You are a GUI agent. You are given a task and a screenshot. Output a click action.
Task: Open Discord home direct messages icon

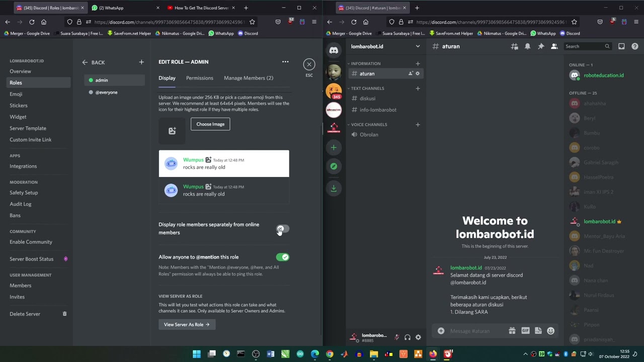[x=334, y=50]
